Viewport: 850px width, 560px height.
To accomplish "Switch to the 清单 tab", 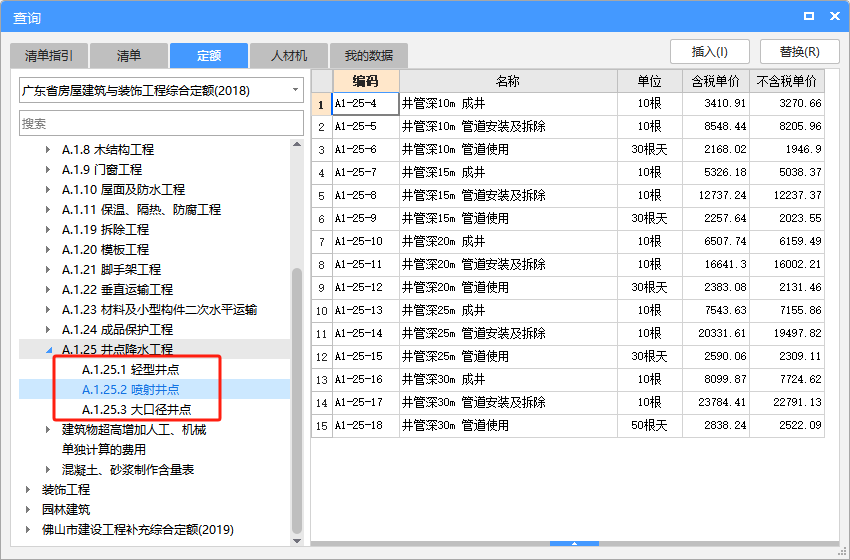I will 128,55.
